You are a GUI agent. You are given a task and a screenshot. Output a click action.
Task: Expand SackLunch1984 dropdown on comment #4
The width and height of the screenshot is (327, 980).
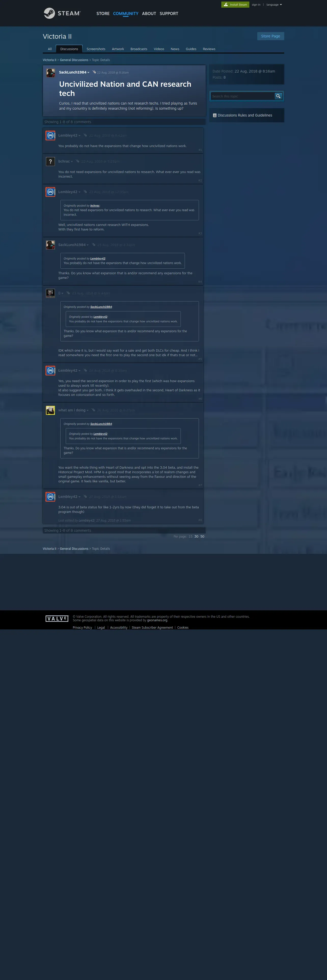pos(88,245)
